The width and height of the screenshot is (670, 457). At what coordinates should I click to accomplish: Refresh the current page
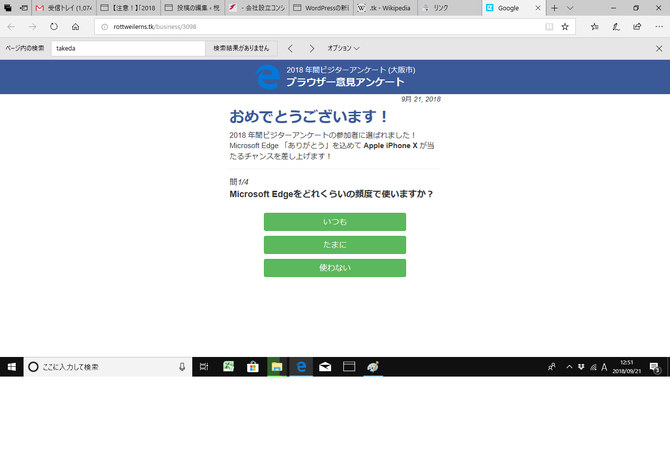pos(54,26)
